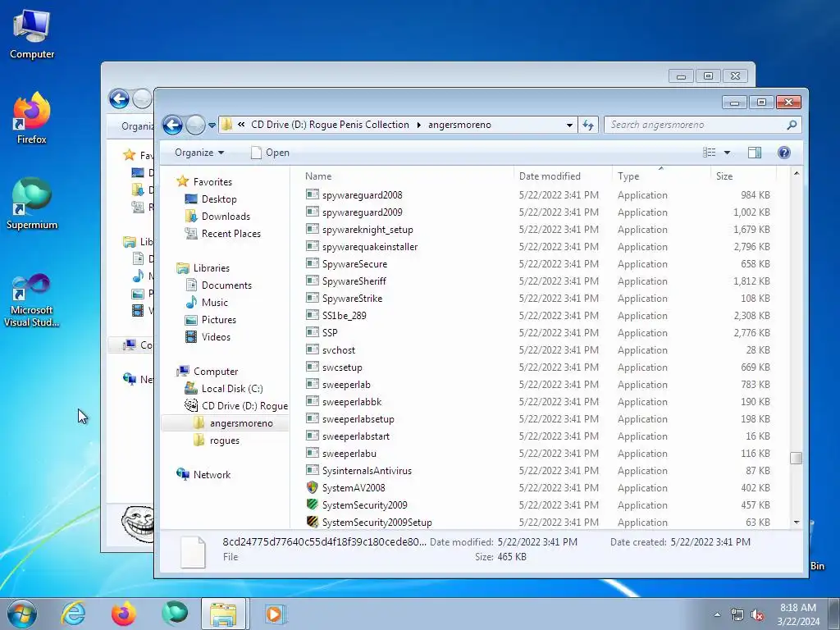Viewport: 840px width, 630px height.
Task: Change your view icon button
Action: point(710,153)
